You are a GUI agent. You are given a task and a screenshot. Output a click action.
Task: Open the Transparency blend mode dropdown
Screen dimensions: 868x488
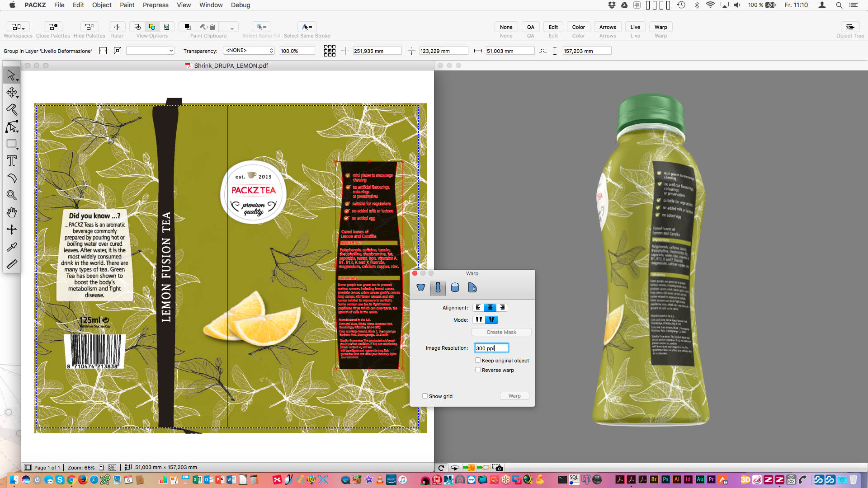[x=249, y=51]
